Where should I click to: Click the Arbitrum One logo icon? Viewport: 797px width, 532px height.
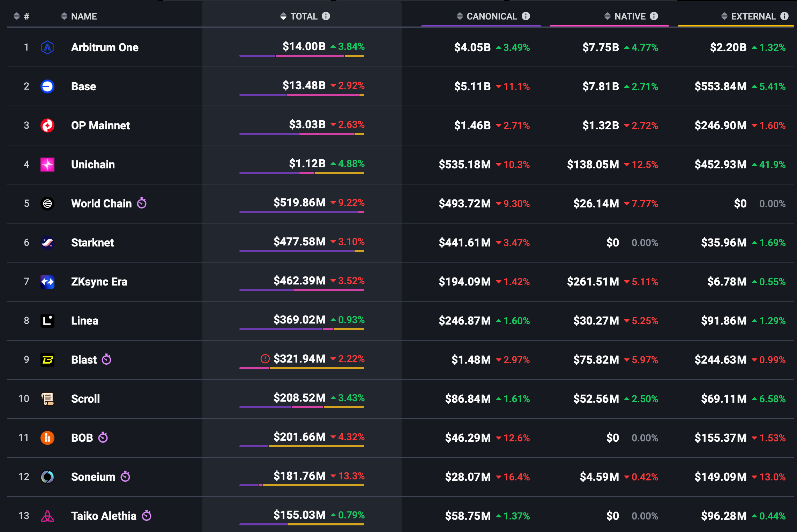[x=47, y=47]
